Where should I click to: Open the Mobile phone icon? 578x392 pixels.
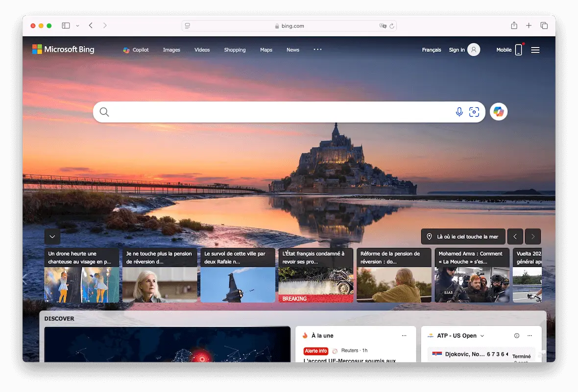518,49
